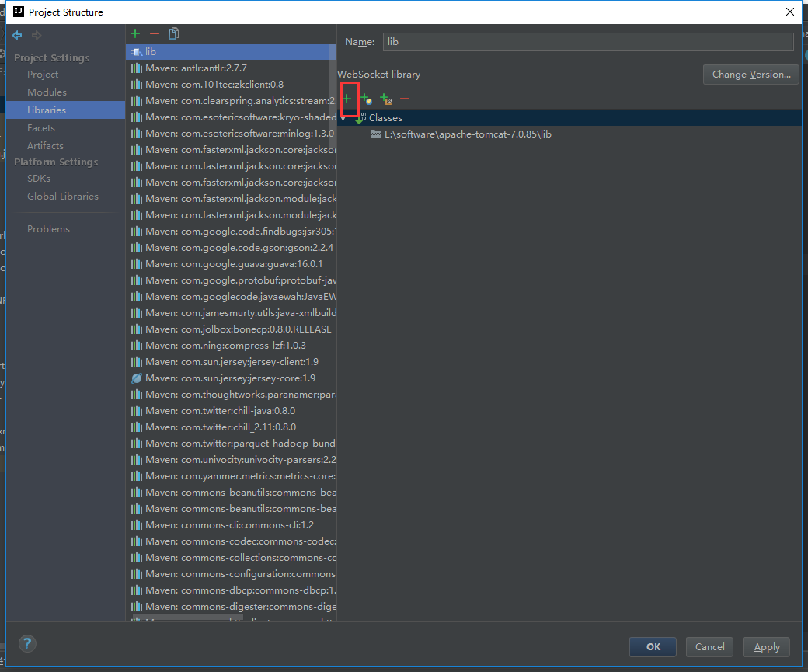Viewport: 808px width, 672px height.
Task: Open Libraries settings page
Action: coord(65,110)
